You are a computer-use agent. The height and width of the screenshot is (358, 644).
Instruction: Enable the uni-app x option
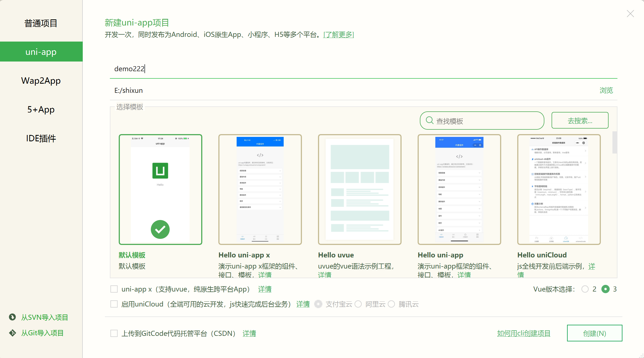tap(114, 289)
